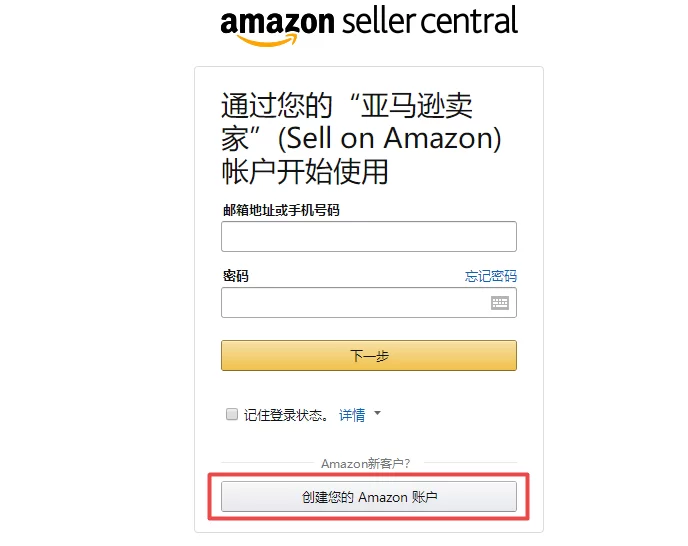Click 创建您的 Amazon 账户 button
Screen dimensions: 688x546
368,497
